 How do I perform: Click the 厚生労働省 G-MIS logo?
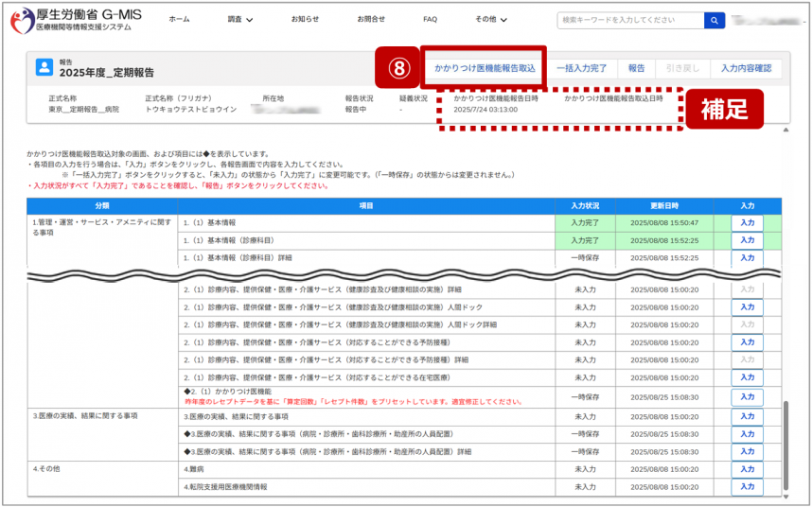(76, 20)
